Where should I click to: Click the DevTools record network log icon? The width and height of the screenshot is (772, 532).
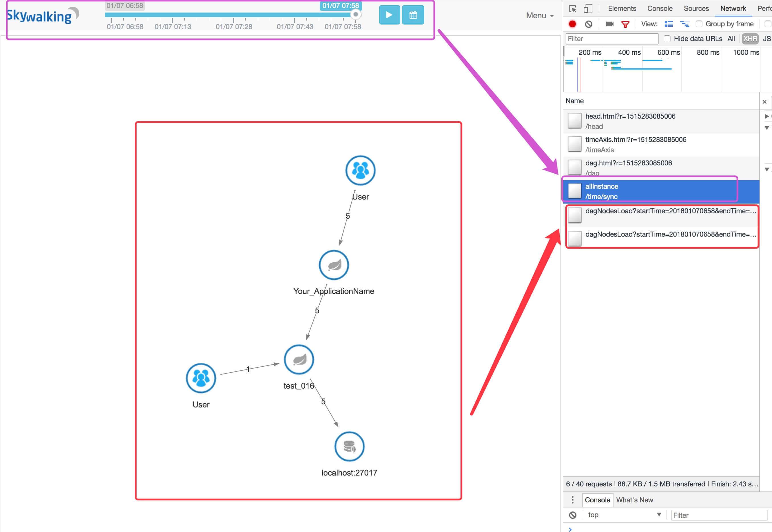point(572,24)
